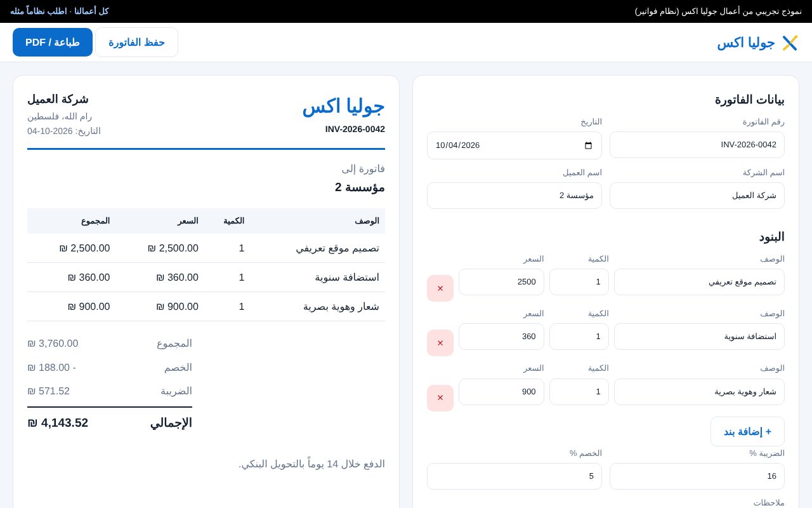The image size is (812, 508).
Task: Click the طباعة / PDF button
Action: (x=53, y=42)
